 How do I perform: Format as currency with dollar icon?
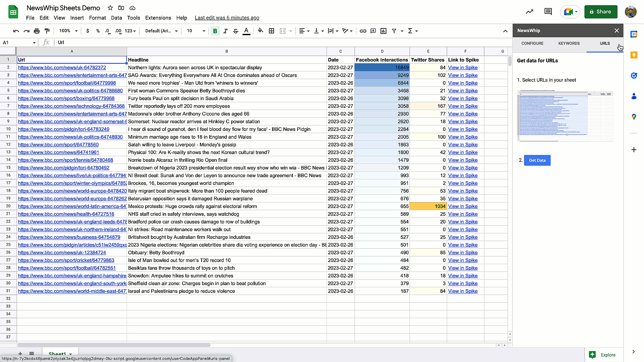(88, 31)
